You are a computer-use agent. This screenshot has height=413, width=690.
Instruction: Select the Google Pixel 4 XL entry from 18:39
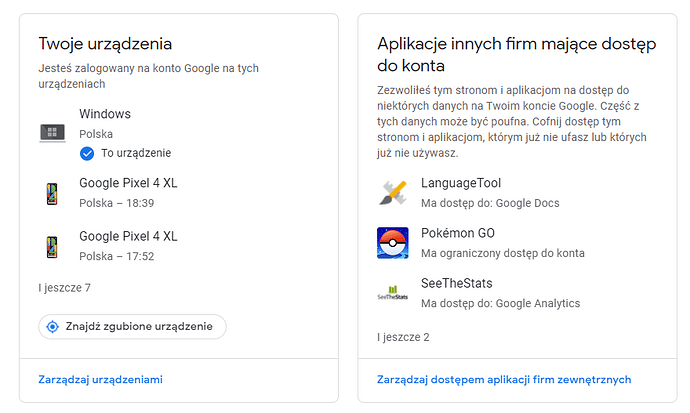128,184
